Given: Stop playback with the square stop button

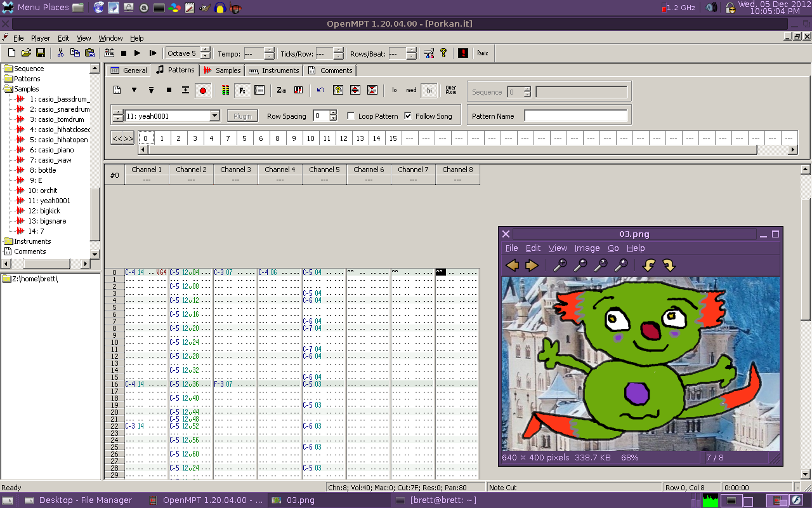Looking at the screenshot, I should (124, 53).
